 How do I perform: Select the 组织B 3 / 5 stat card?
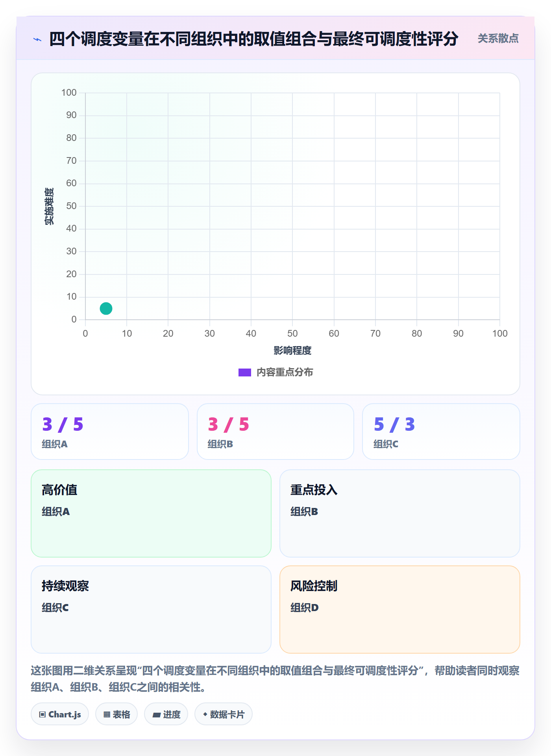pyautogui.click(x=275, y=432)
